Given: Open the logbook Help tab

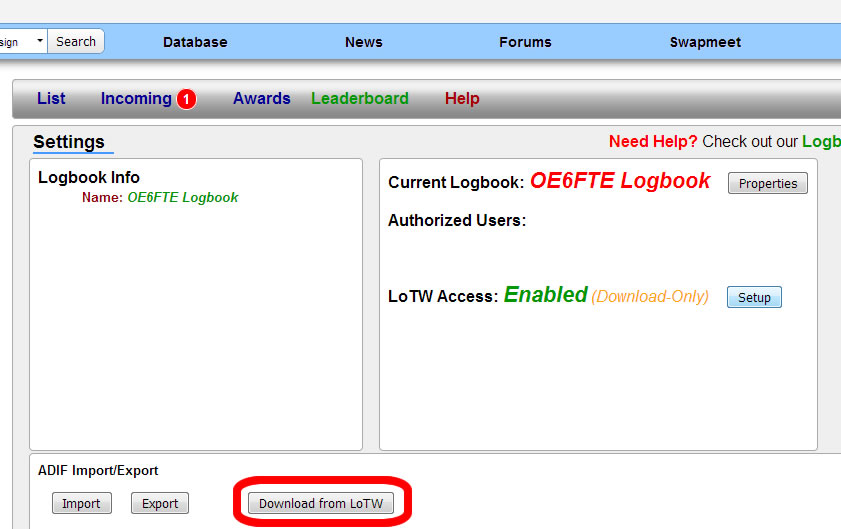Looking at the screenshot, I should [462, 99].
